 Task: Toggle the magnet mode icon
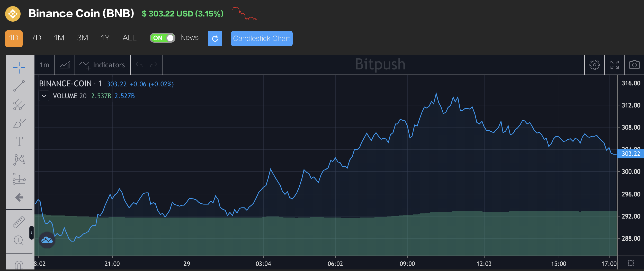click(x=19, y=265)
